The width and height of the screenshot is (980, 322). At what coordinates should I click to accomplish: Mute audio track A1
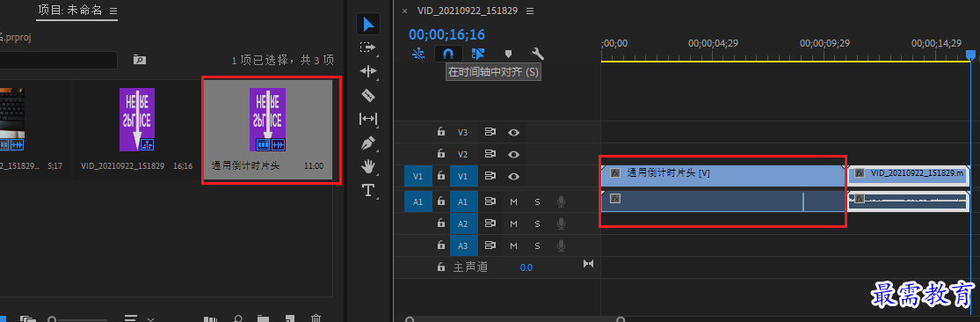514,201
